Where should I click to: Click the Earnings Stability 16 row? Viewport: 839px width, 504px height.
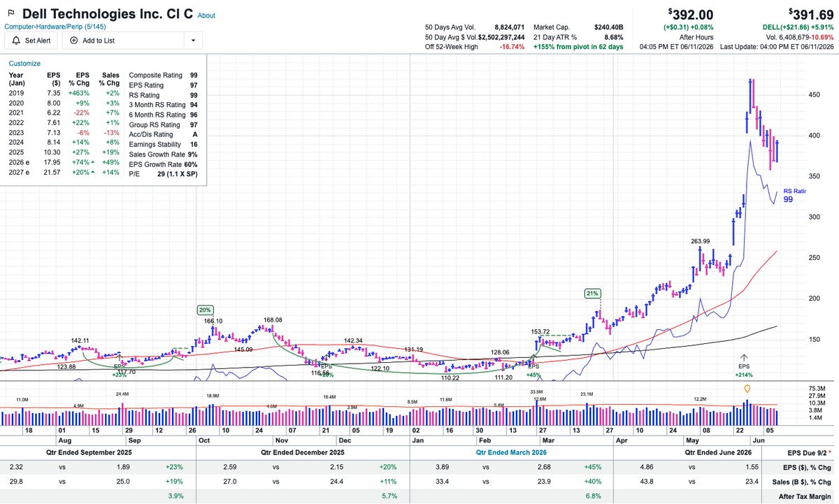[163, 144]
